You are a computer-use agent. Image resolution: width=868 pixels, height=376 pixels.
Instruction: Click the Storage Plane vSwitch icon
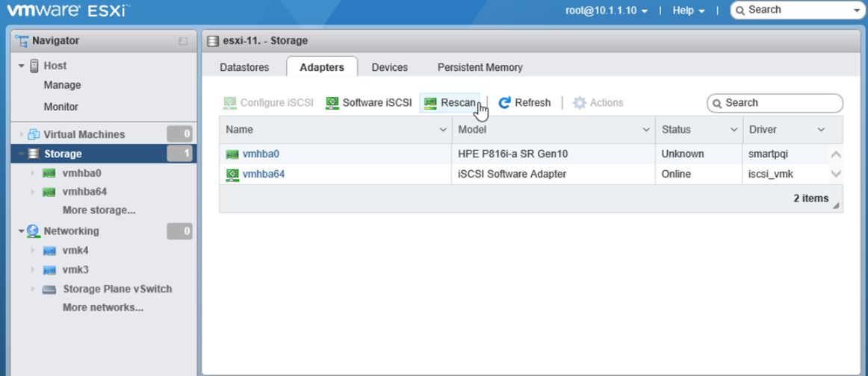(x=49, y=289)
